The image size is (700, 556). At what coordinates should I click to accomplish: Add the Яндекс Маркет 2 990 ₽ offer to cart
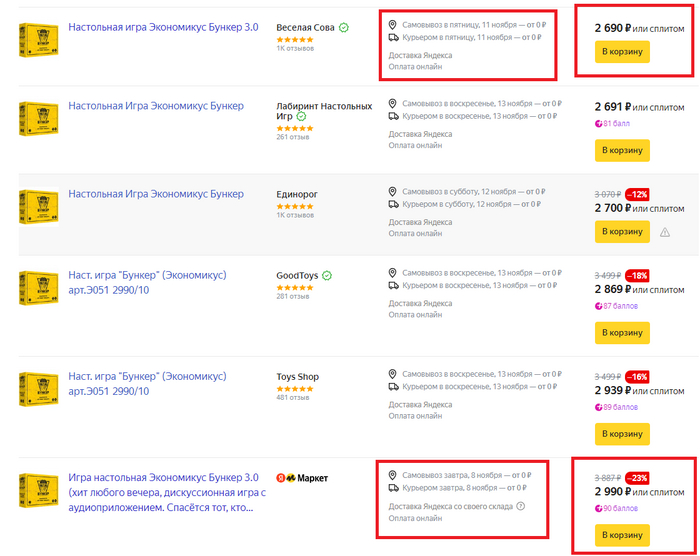click(622, 536)
